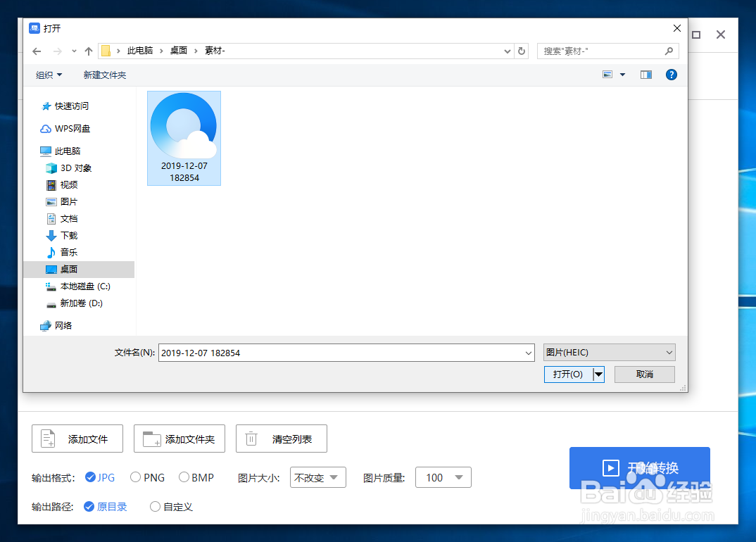Refresh the current folder view
This screenshot has width=756, height=542.
pyautogui.click(x=522, y=51)
